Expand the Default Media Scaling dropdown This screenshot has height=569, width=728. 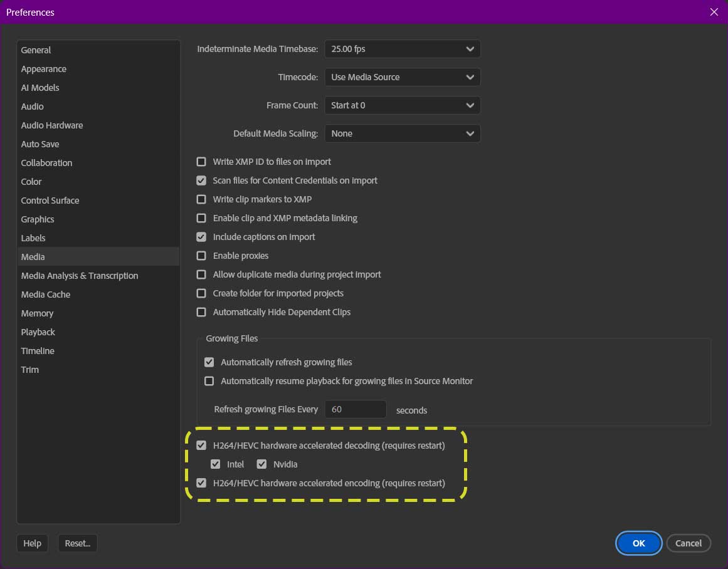coord(402,133)
